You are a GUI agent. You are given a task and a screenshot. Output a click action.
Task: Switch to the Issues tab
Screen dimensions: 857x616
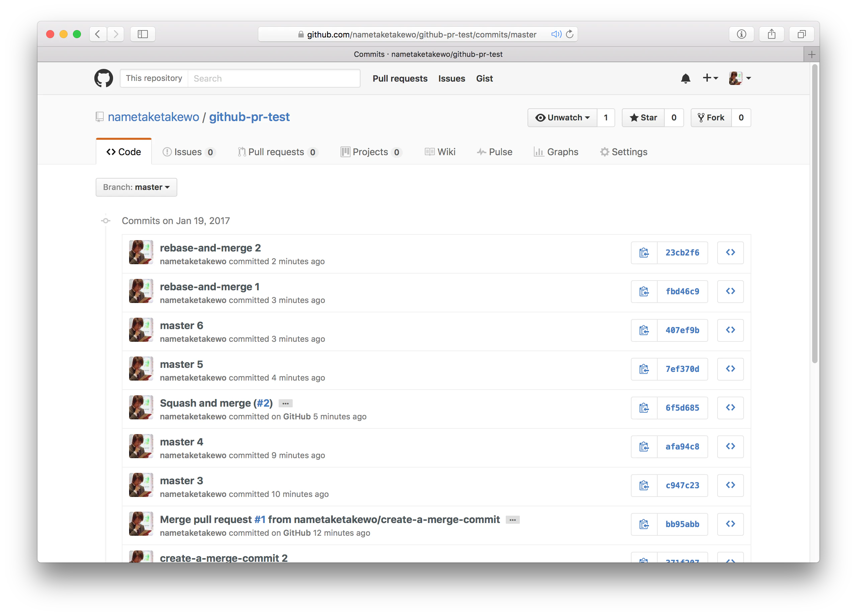pyautogui.click(x=189, y=152)
